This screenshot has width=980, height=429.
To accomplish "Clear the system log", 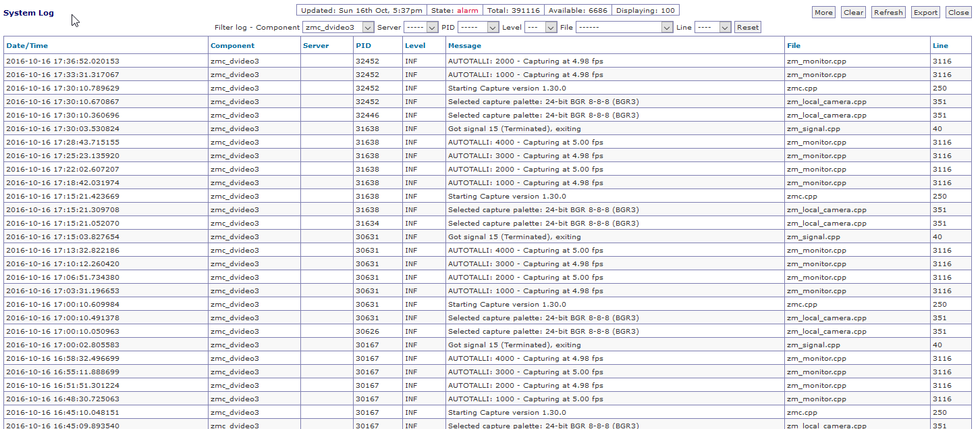I will (854, 12).
